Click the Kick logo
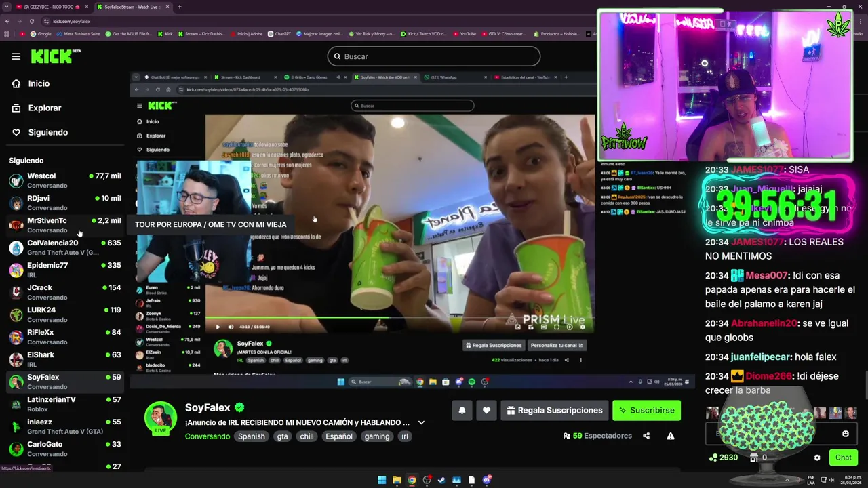The height and width of the screenshot is (488, 868). pos(56,56)
